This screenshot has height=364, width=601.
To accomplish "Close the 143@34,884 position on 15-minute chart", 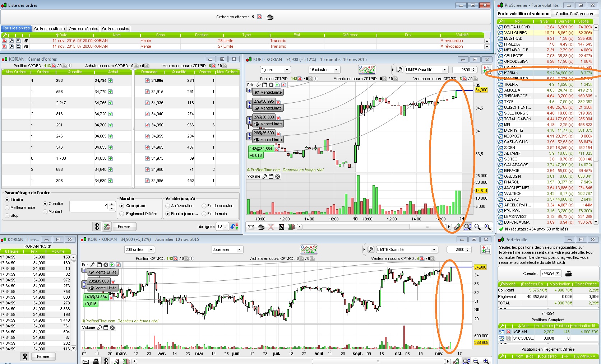I will pos(277,149).
